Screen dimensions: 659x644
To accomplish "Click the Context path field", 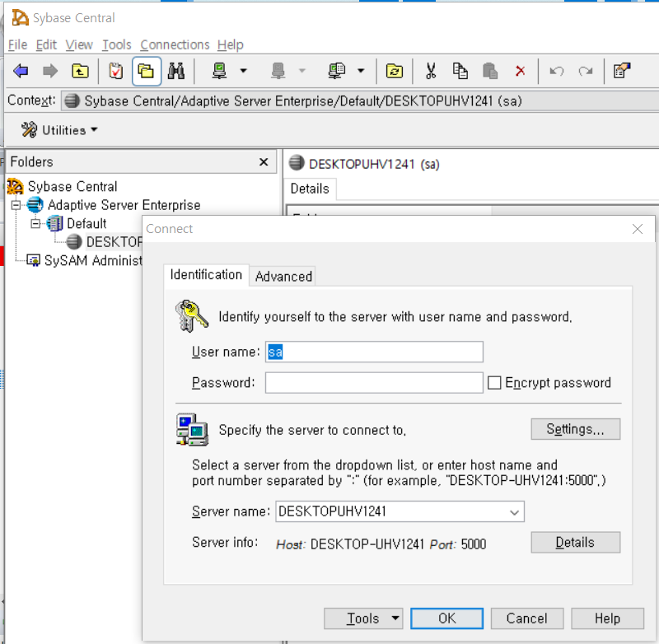I will pos(360,100).
